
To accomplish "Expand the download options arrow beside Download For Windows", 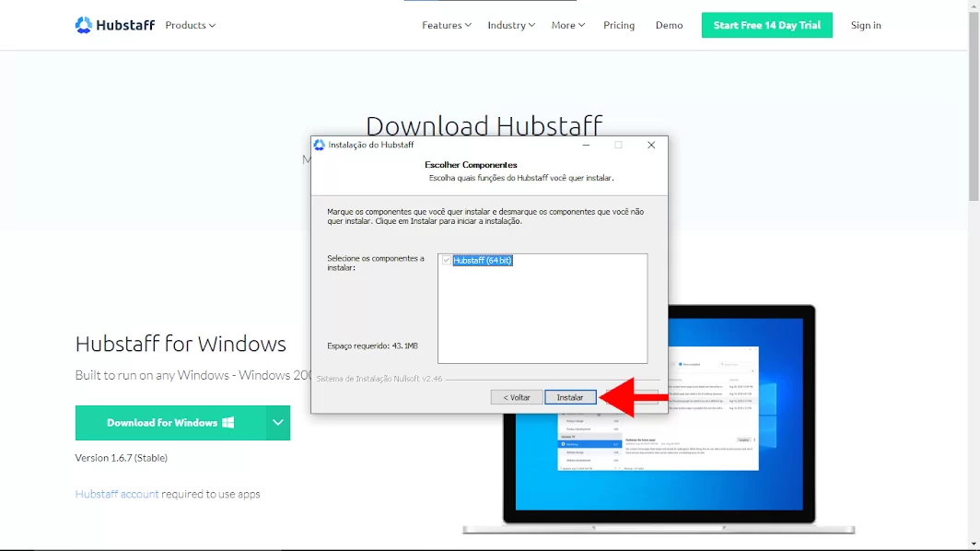I will (278, 423).
